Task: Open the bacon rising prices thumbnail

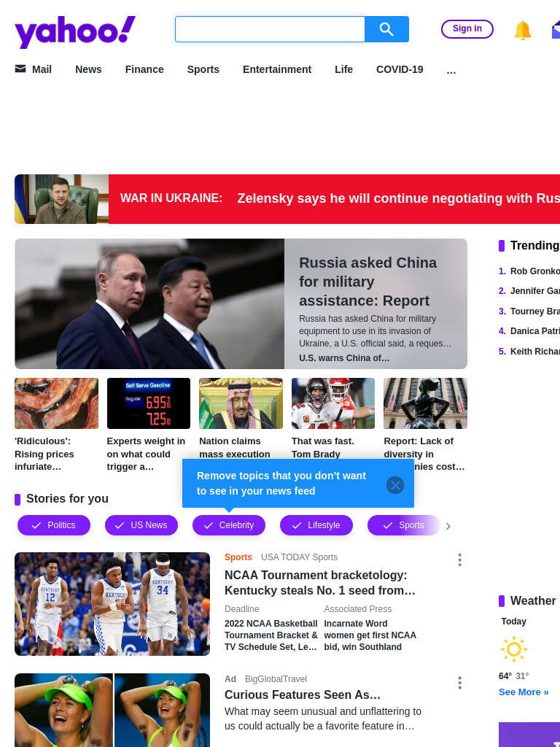Action: click(56, 403)
